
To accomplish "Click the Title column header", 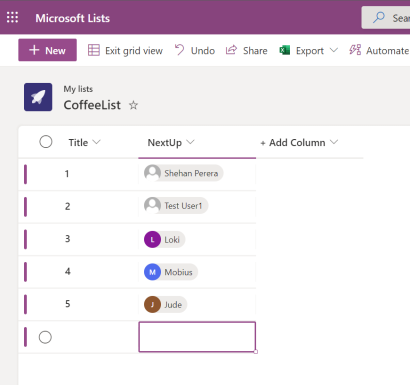I will [78, 142].
